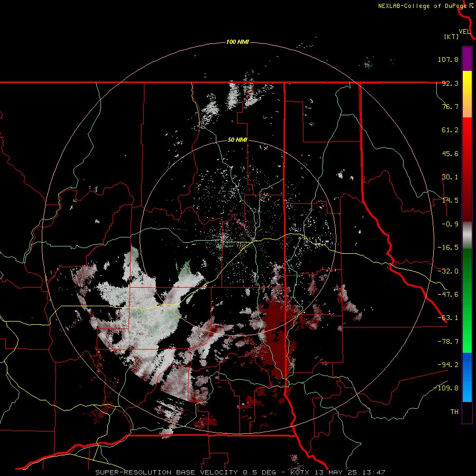Click the -32.0 velocity scale value
The image size is (476, 476).
(x=448, y=271)
